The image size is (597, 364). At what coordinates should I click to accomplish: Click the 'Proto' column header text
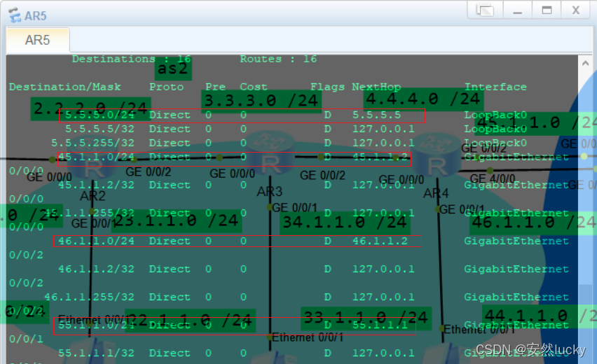click(x=166, y=87)
